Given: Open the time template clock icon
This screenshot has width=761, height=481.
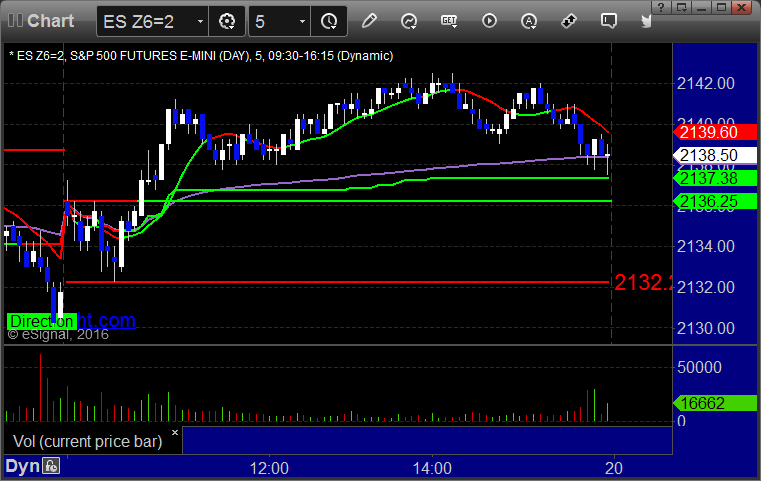Looking at the screenshot, I should [329, 21].
